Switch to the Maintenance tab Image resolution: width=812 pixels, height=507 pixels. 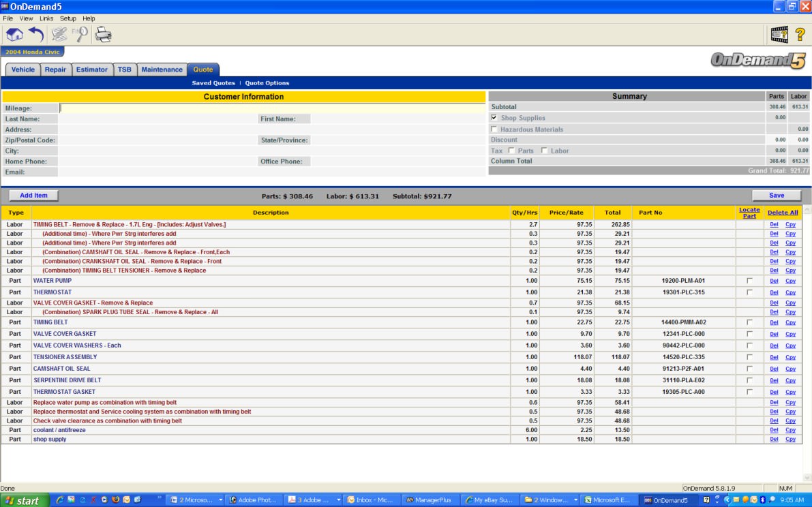pos(162,70)
